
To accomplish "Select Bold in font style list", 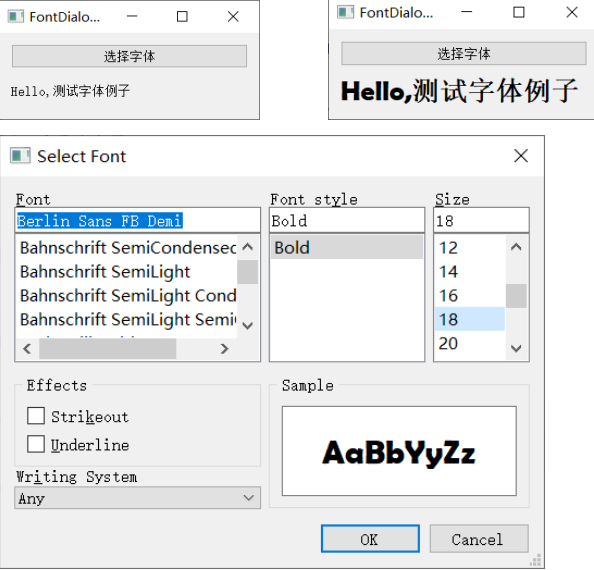I will pyautogui.click(x=347, y=247).
